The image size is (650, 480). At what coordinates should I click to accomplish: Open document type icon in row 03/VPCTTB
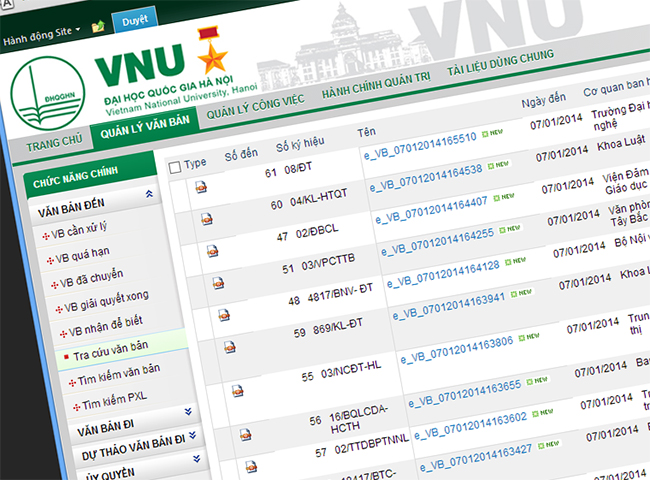tap(218, 283)
